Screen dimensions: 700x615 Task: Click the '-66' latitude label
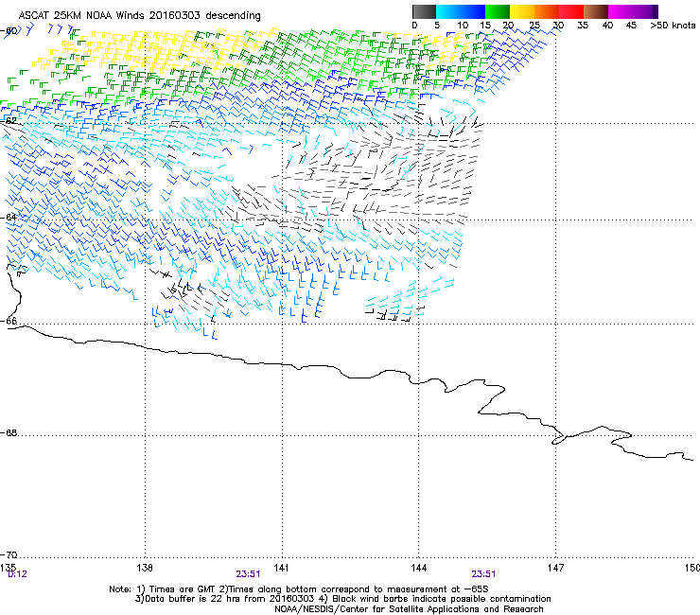9,321
